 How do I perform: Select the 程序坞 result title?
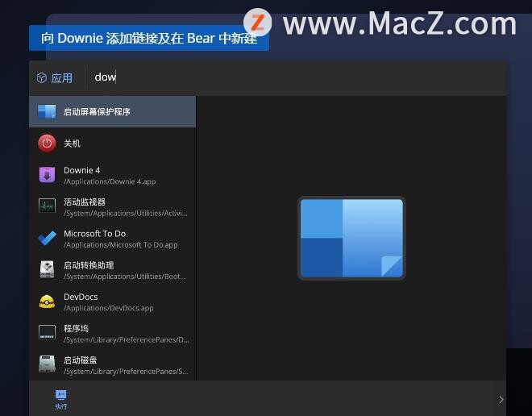76,328
